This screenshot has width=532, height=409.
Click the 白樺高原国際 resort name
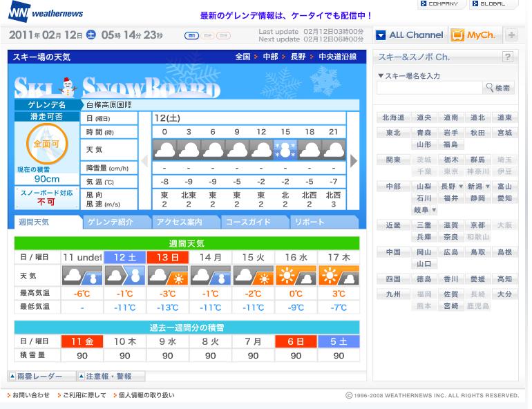click(109, 105)
